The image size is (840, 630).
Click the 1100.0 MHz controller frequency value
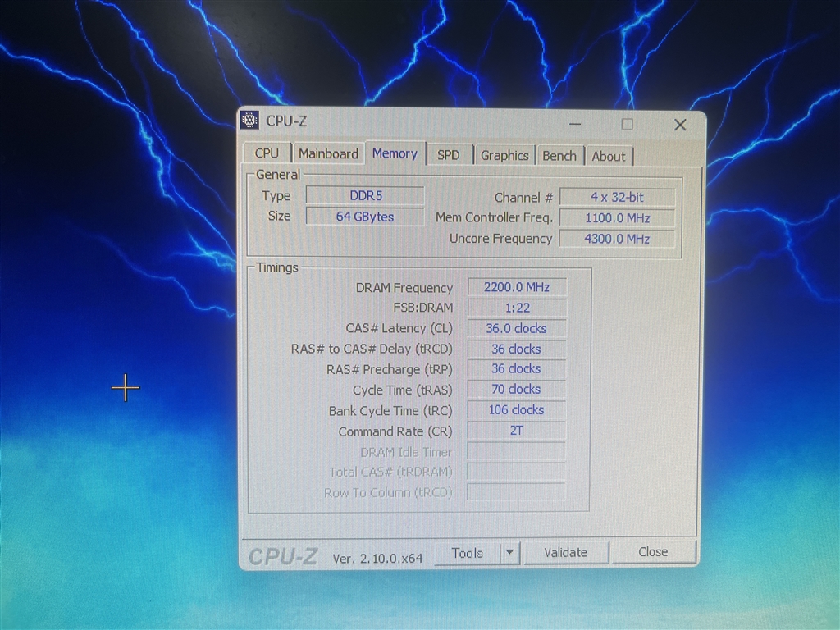point(617,218)
